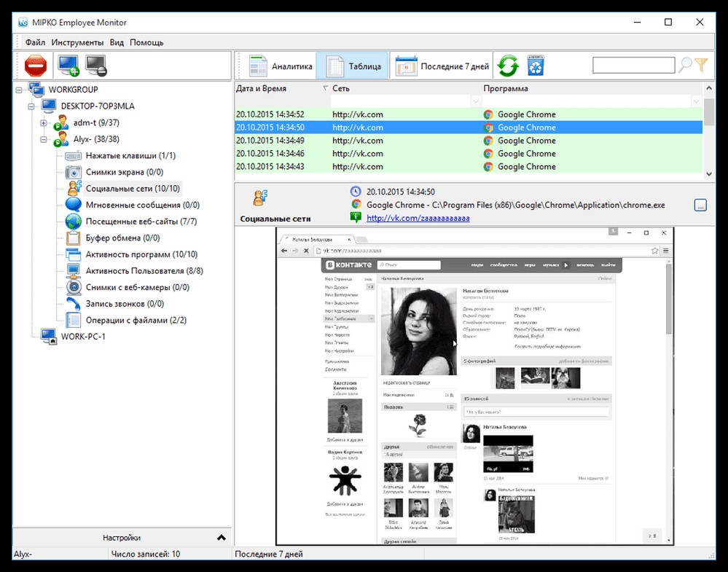Screen dimensions: 728x572
Task: Click the search input field in toolbar
Action: point(634,66)
